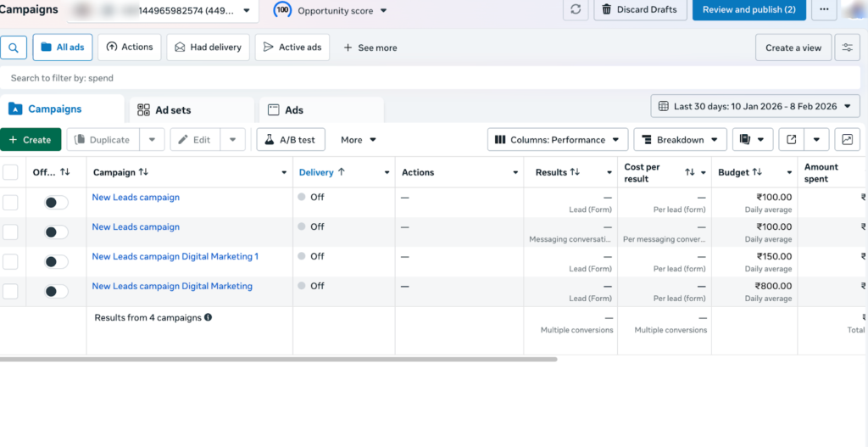Expand the Breakdown dropdown

(680, 140)
